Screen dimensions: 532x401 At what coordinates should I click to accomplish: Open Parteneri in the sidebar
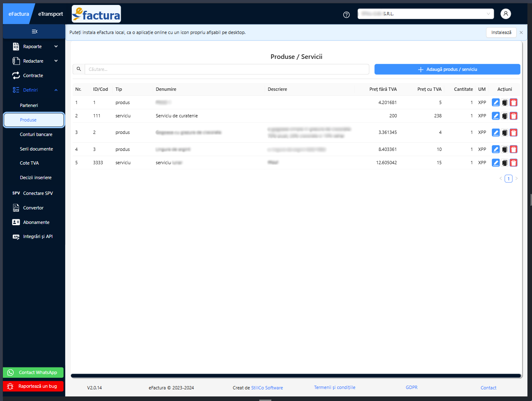29,105
